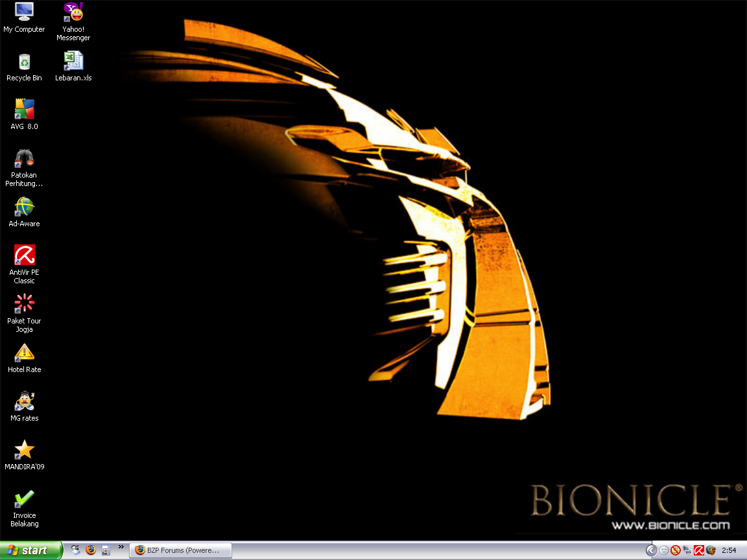Open My Computer desktop icon

tap(24, 18)
